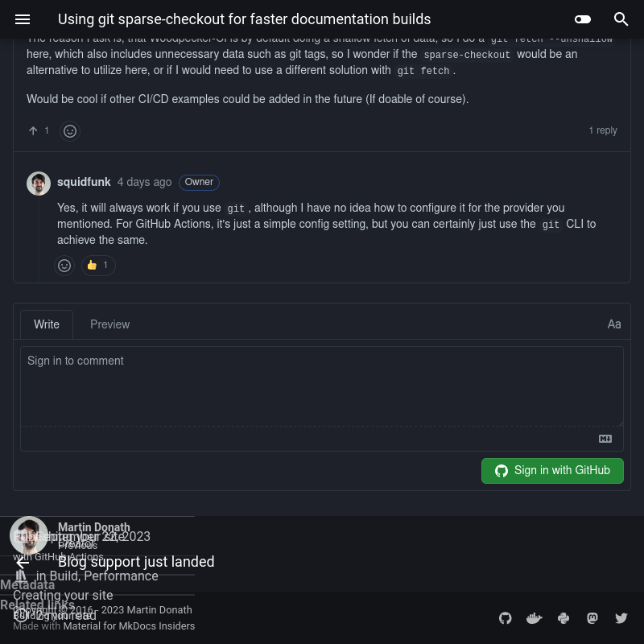This screenshot has width=644, height=644.
Task: Open the Twitter profile icon
Action: [x=621, y=618]
